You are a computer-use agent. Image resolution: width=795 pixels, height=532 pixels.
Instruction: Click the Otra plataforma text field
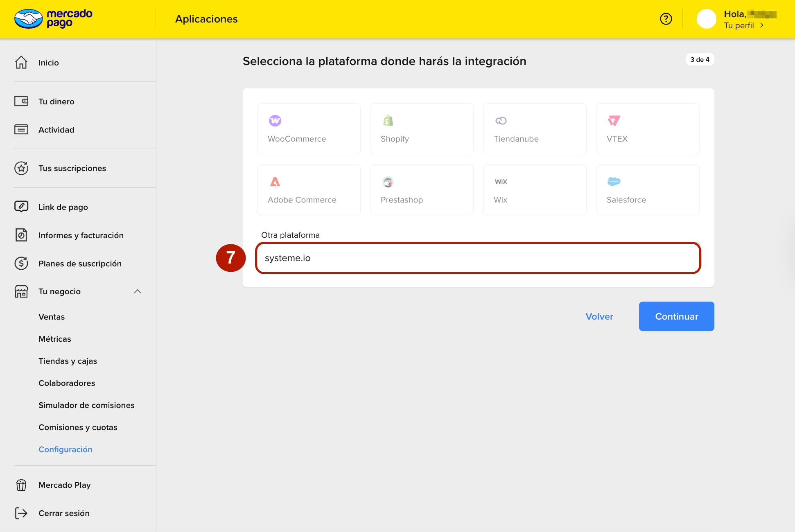[478, 258]
